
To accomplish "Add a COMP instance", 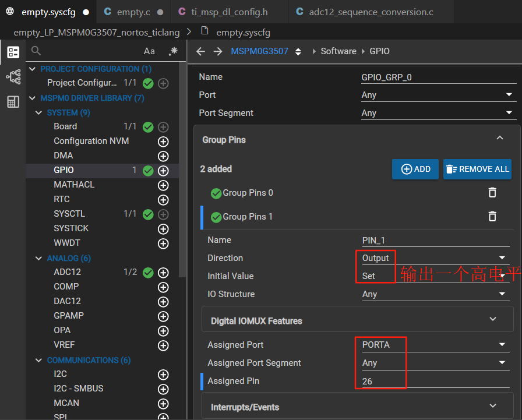I will 163,287.
